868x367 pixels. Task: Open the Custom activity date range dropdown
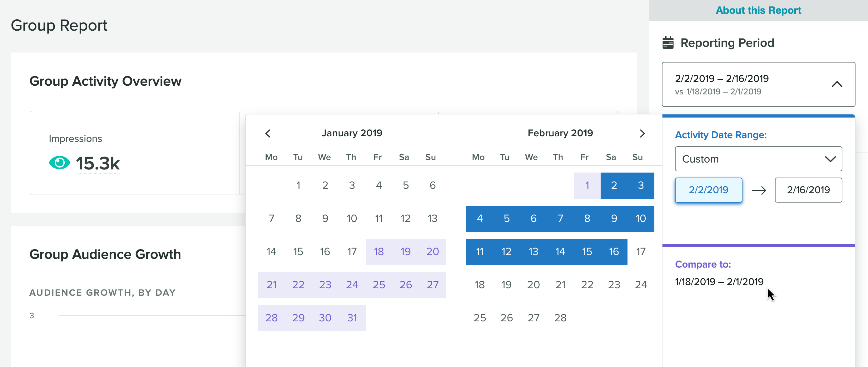pyautogui.click(x=758, y=159)
